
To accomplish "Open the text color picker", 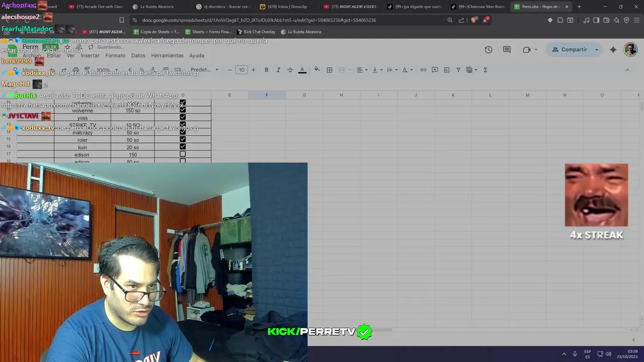I will pos(302,70).
